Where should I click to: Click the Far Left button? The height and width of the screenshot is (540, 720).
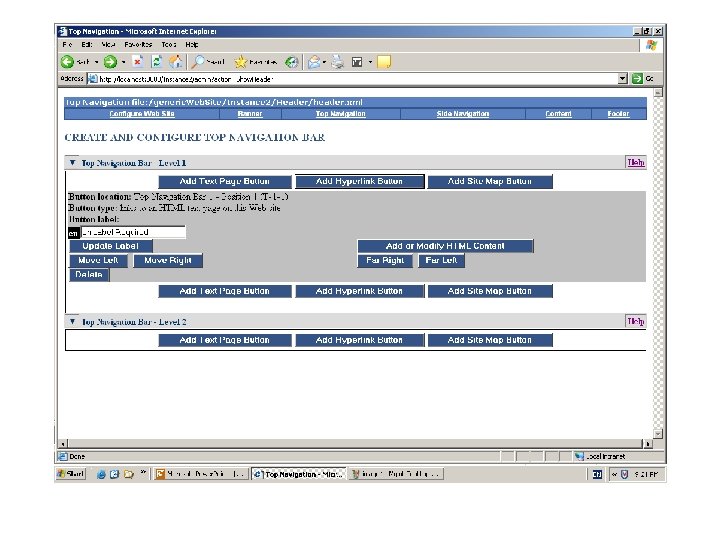pos(441,260)
